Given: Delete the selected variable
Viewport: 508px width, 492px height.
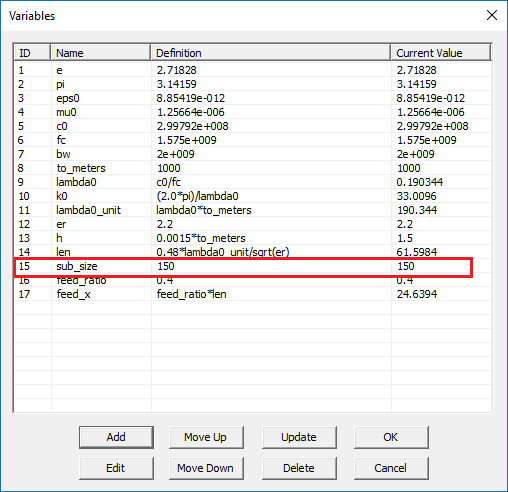Looking at the screenshot, I should tap(299, 468).
